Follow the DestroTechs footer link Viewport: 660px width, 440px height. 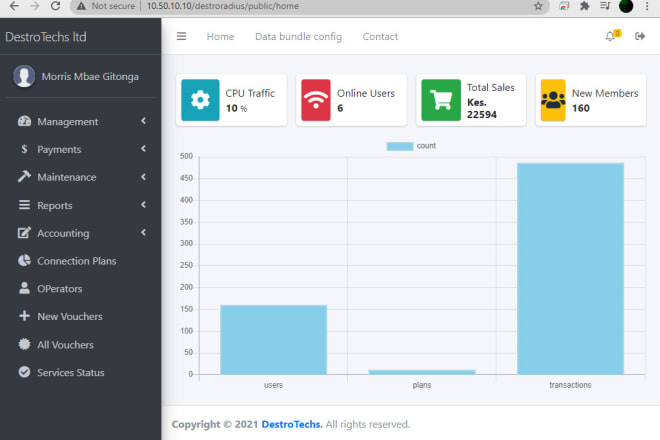(x=292, y=424)
